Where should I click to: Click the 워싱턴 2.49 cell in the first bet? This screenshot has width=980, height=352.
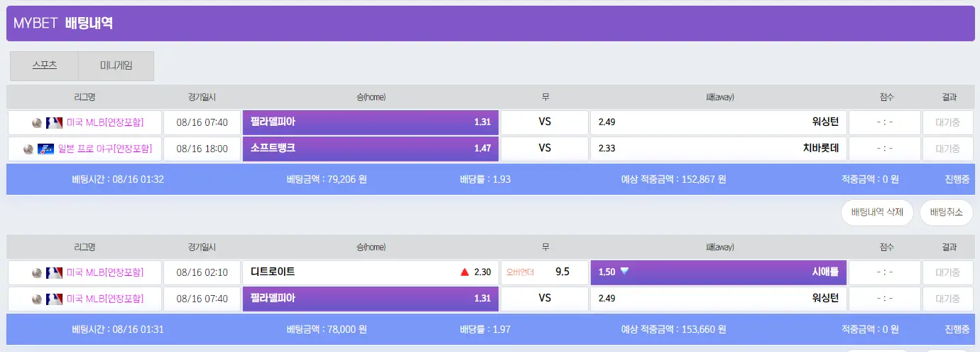tap(719, 122)
